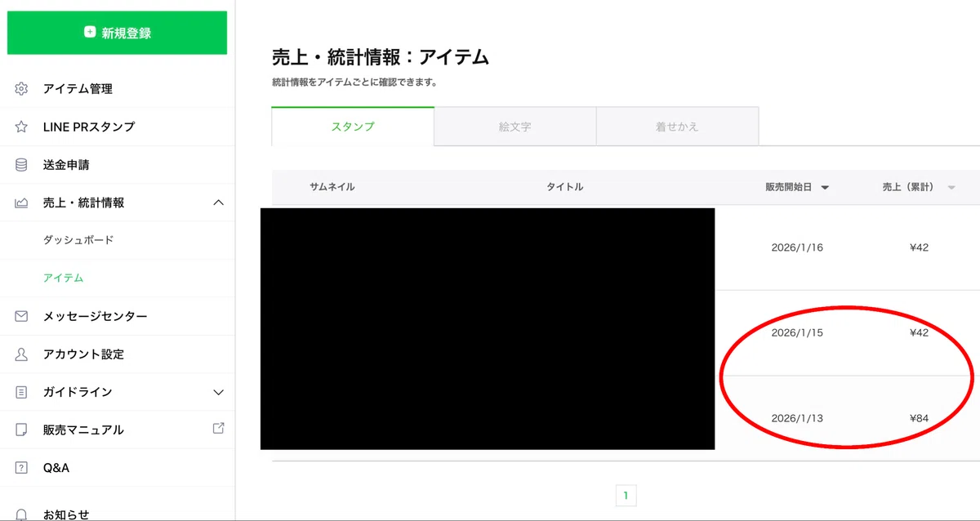This screenshot has height=521, width=980.
Task: Click the サムネイル column header
Action: pos(332,187)
